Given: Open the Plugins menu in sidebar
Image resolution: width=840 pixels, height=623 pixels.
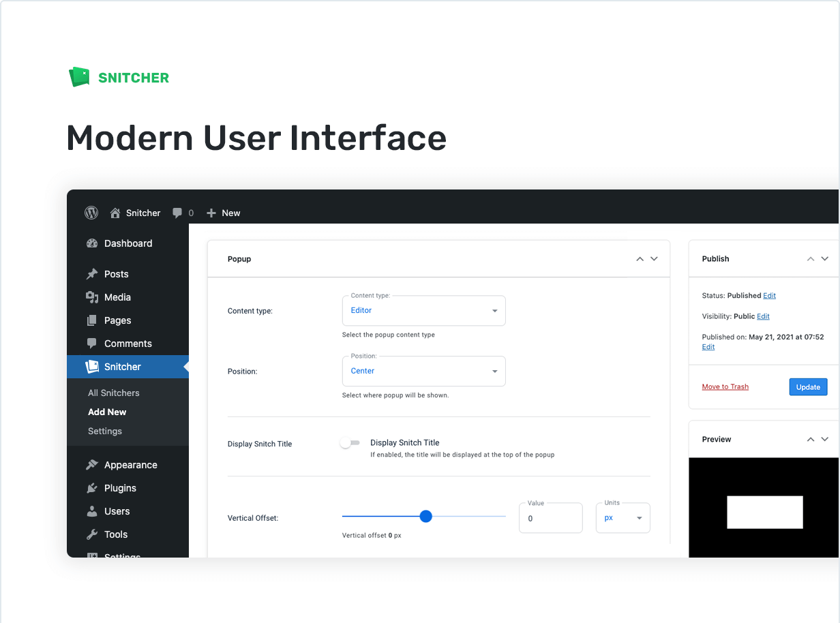Looking at the screenshot, I should (128, 488).
